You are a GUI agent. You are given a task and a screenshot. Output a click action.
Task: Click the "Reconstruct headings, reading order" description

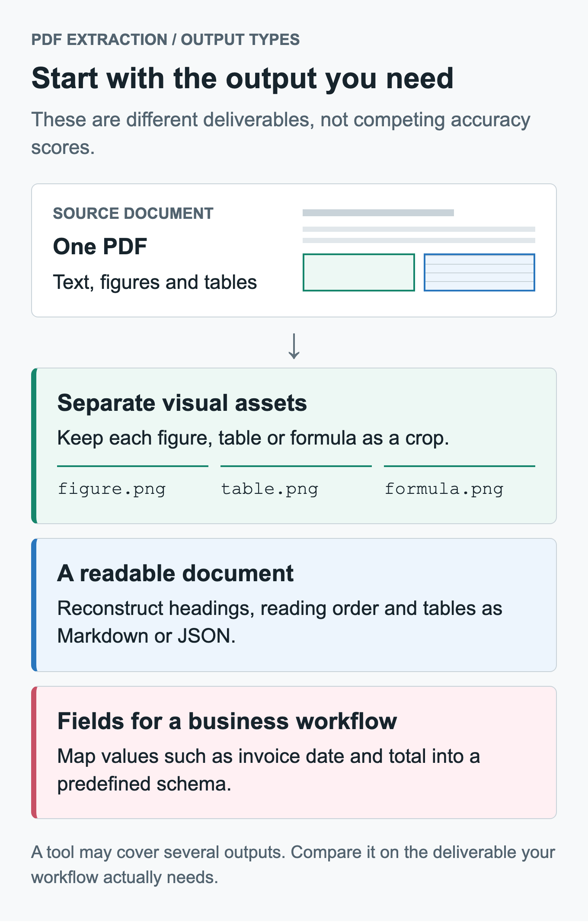(x=280, y=622)
